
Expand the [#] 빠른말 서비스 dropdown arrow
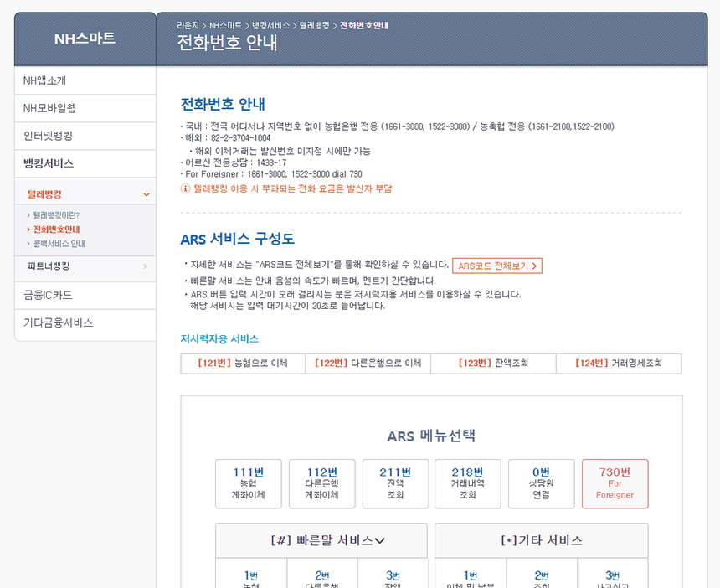coord(380,541)
